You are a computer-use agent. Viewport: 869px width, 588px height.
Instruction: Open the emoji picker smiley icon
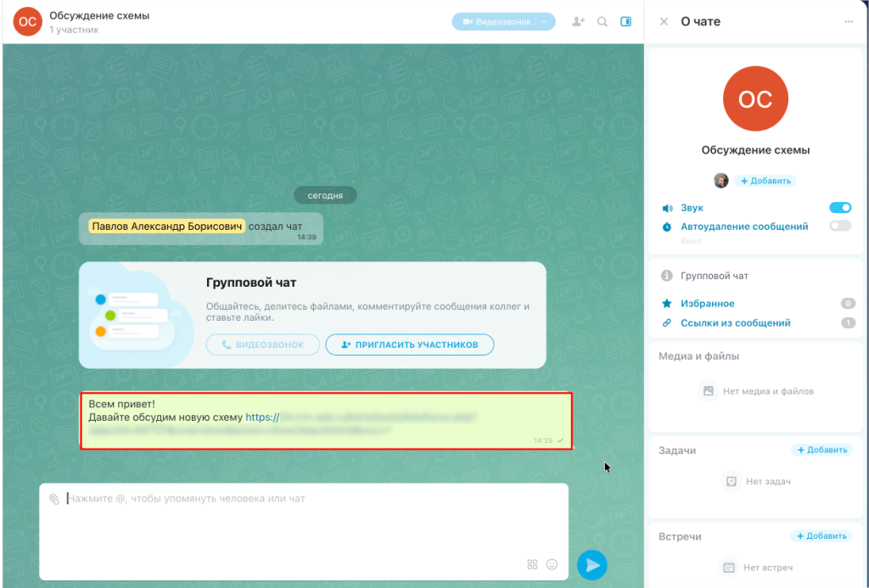coord(552,564)
